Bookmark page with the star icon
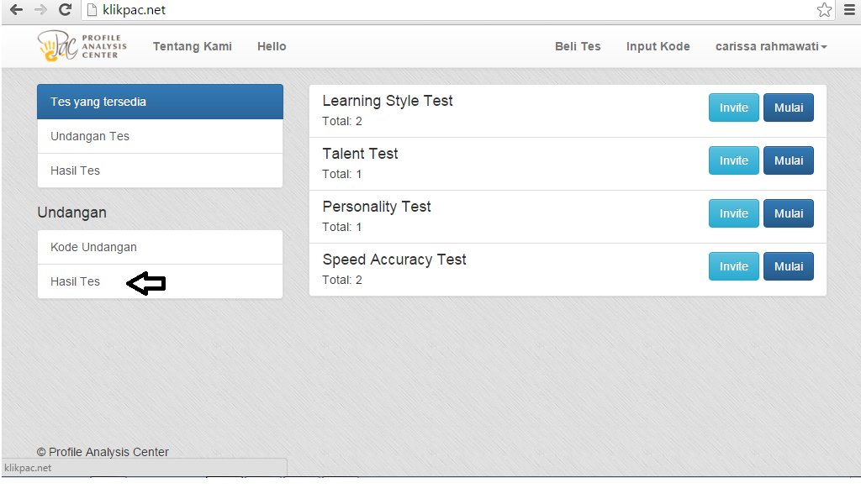Viewport: 861px width, 504px height. 824,10
